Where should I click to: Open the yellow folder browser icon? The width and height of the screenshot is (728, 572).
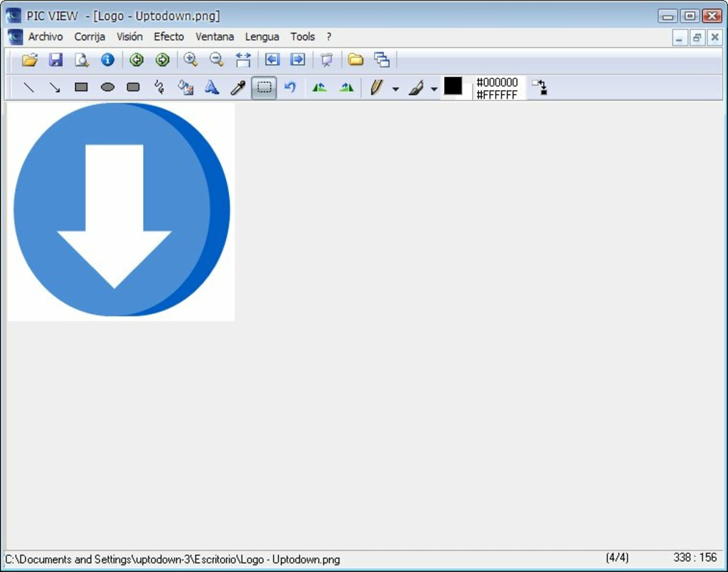355,60
